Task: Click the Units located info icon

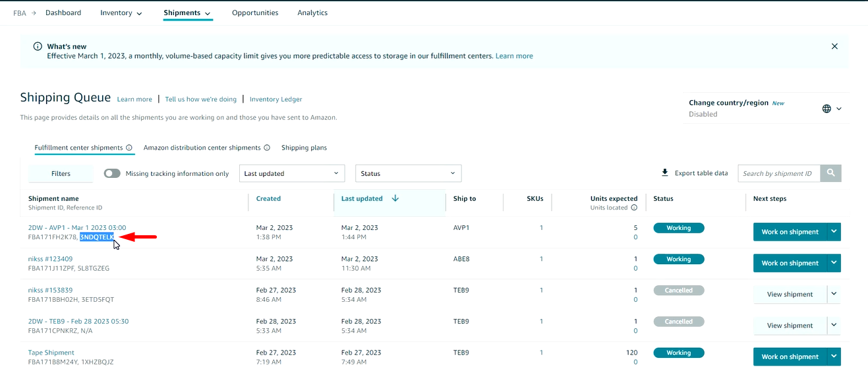Action: (x=634, y=208)
